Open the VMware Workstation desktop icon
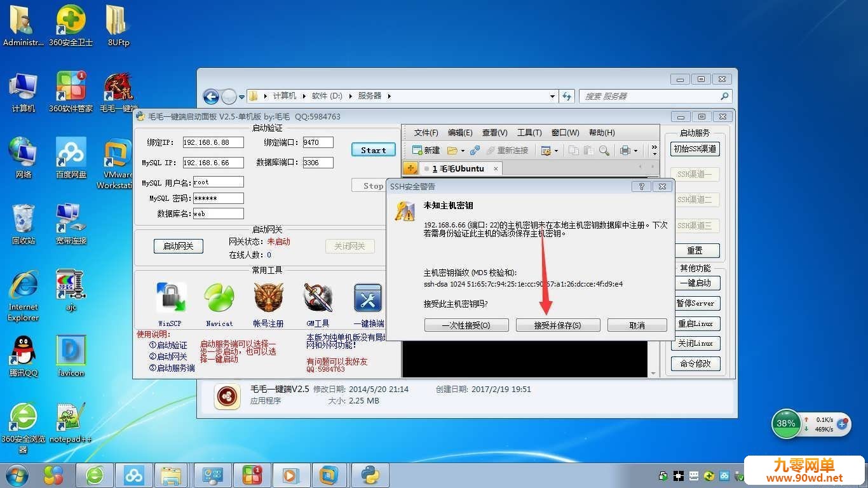 pyautogui.click(x=118, y=163)
